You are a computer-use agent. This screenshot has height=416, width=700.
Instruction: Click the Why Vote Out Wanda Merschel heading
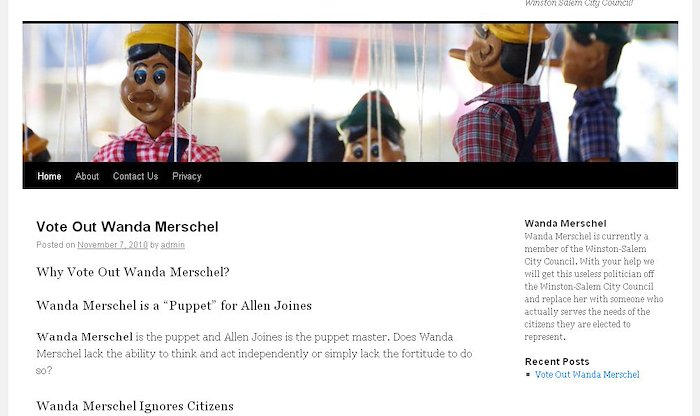tap(133, 272)
